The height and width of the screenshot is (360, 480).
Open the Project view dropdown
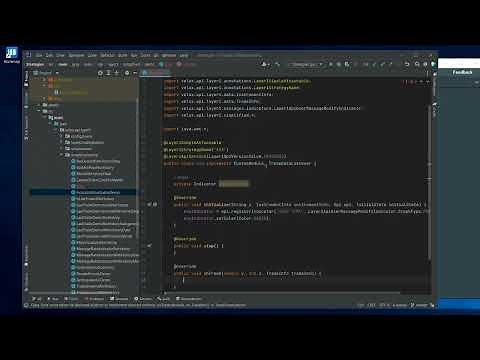tap(47, 73)
